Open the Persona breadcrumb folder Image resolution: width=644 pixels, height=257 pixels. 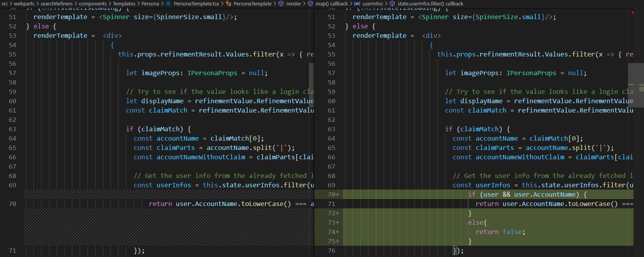tap(150, 4)
